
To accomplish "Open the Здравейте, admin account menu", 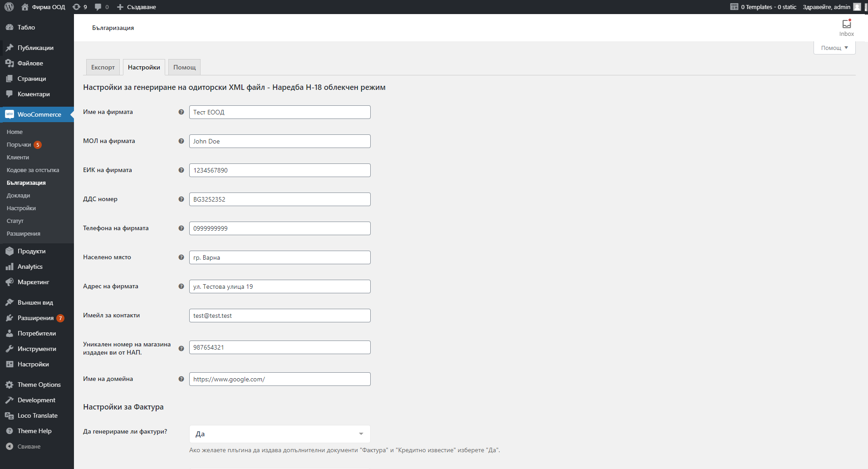I will 832,7.
